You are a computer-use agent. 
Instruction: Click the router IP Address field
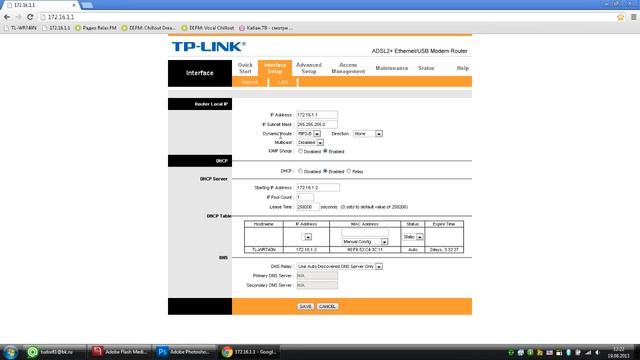pos(317,115)
